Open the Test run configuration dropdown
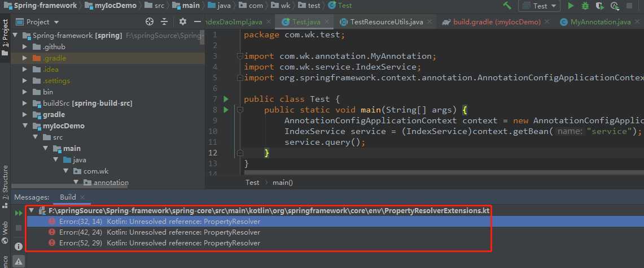644x268 pixels. click(539, 6)
